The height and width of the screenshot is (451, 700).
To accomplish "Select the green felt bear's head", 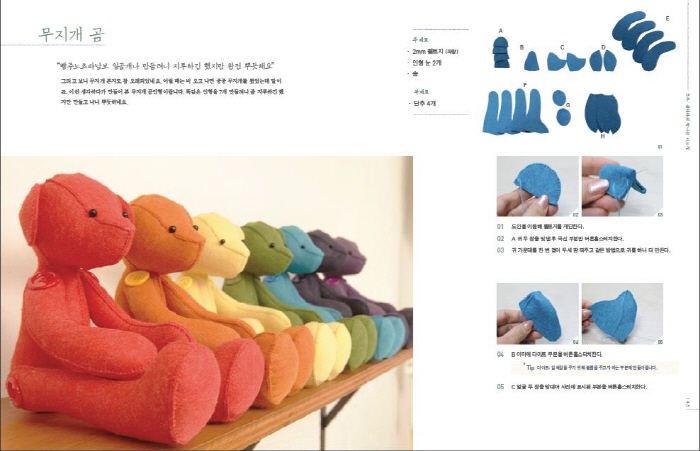I will tap(267, 248).
